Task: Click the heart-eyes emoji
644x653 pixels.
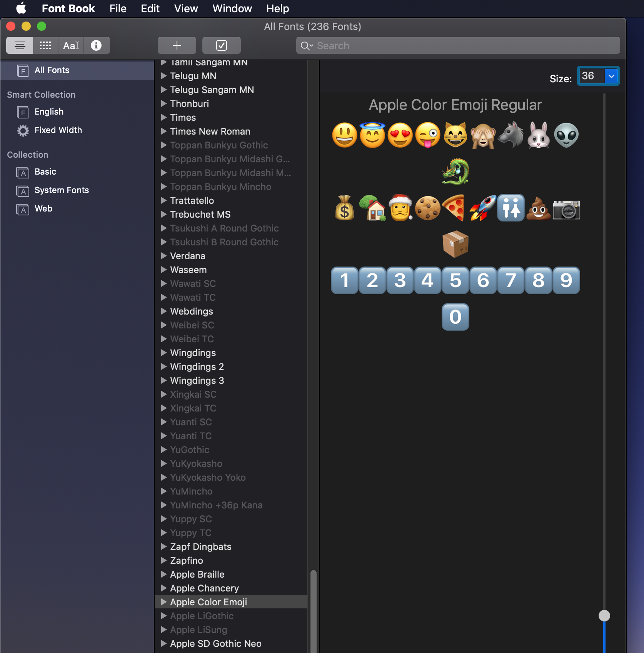Action: point(400,135)
